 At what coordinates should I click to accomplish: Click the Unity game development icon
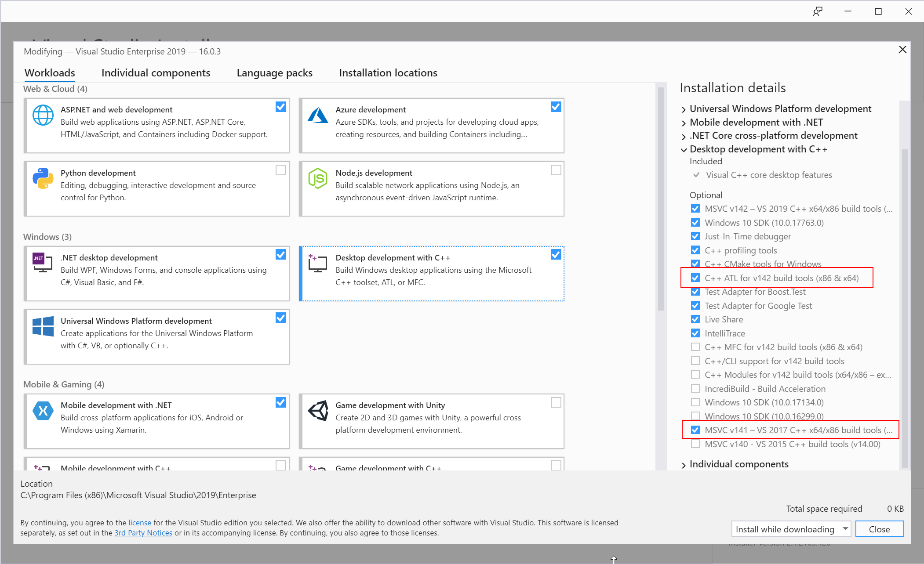[x=317, y=411]
